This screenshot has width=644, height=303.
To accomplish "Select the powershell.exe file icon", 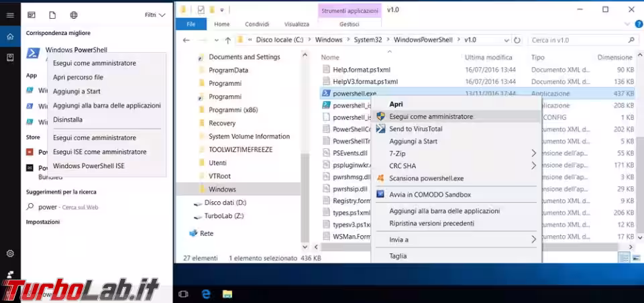I will (326, 93).
